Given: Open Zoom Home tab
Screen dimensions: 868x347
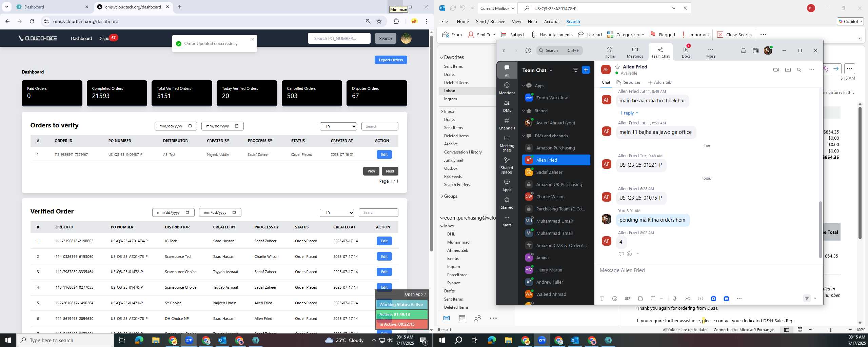Looking at the screenshot, I should click(x=609, y=52).
